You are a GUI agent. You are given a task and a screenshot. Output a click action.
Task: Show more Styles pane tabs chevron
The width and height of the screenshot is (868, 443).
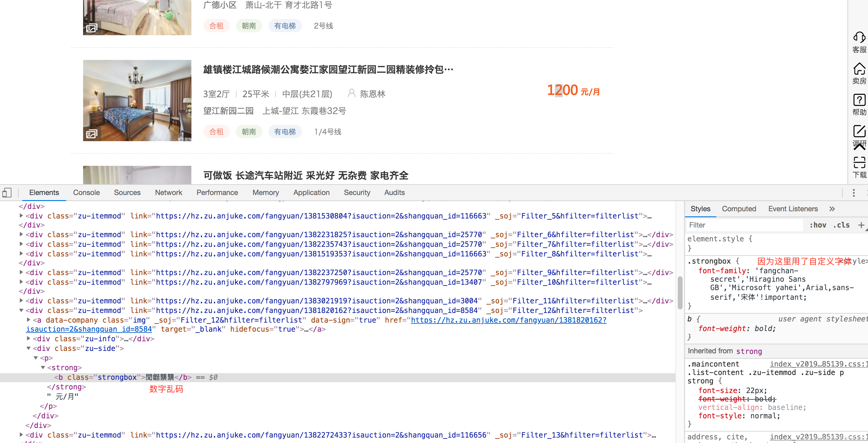832,209
